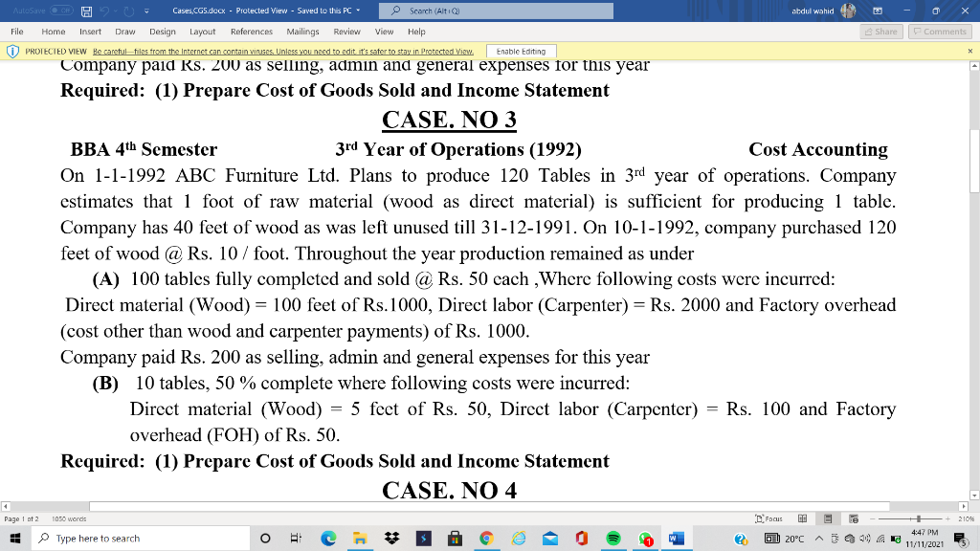Switch to the Review ribbon tab
Image resolution: width=980 pixels, height=551 pixels.
pos(348,31)
